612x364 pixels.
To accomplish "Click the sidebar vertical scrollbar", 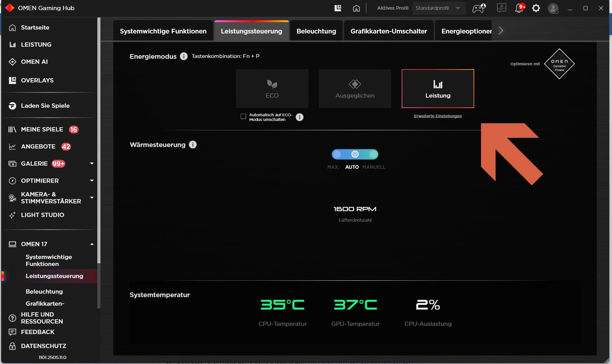I will pos(99,140).
